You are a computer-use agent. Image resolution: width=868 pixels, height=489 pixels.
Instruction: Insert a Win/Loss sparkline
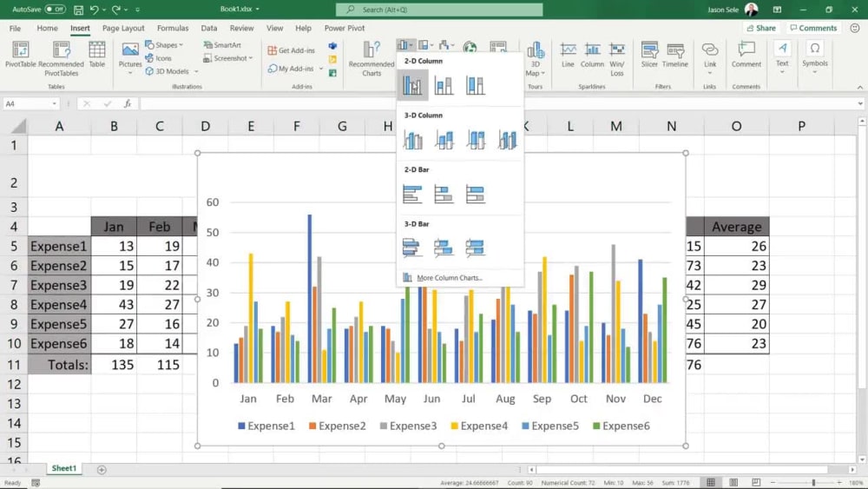616,59
